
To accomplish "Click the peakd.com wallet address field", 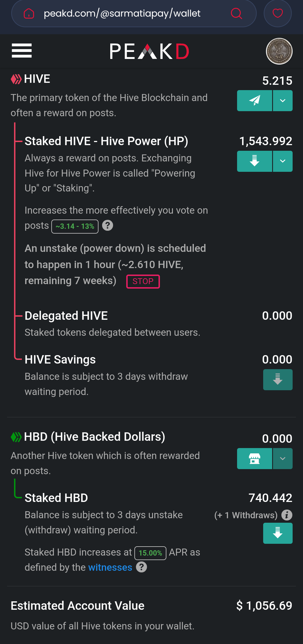I will pos(134,13).
